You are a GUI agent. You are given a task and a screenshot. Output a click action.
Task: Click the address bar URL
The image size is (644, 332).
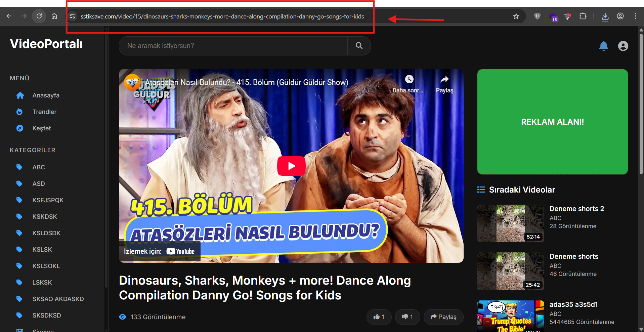click(x=222, y=16)
